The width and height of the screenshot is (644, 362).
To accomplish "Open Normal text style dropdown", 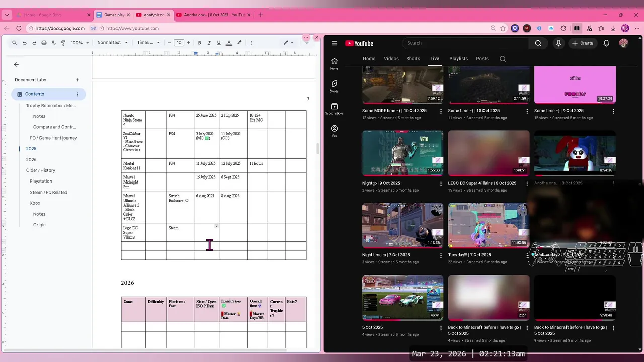I will 112,43.
